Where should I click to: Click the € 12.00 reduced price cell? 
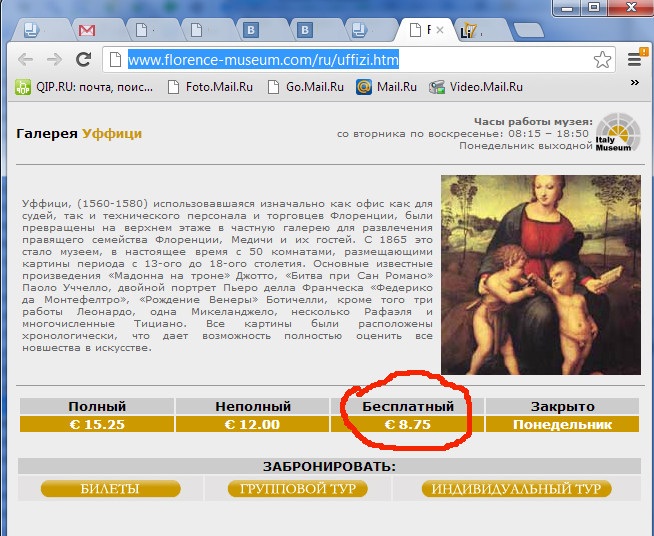pyautogui.click(x=252, y=424)
